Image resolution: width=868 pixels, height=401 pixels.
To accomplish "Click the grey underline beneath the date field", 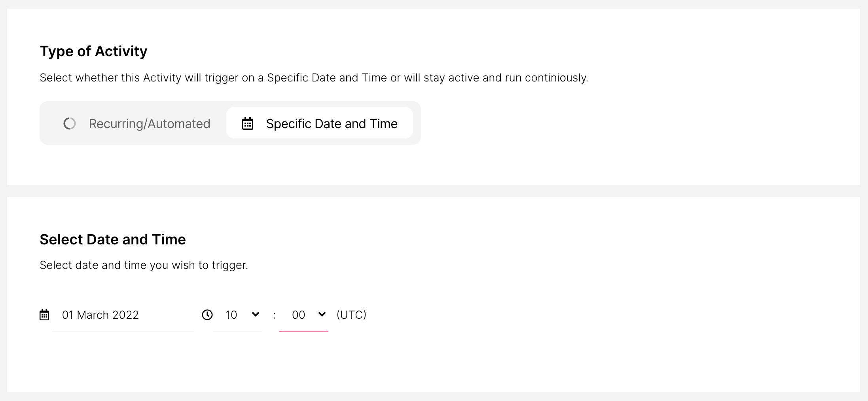I will [x=123, y=332].
